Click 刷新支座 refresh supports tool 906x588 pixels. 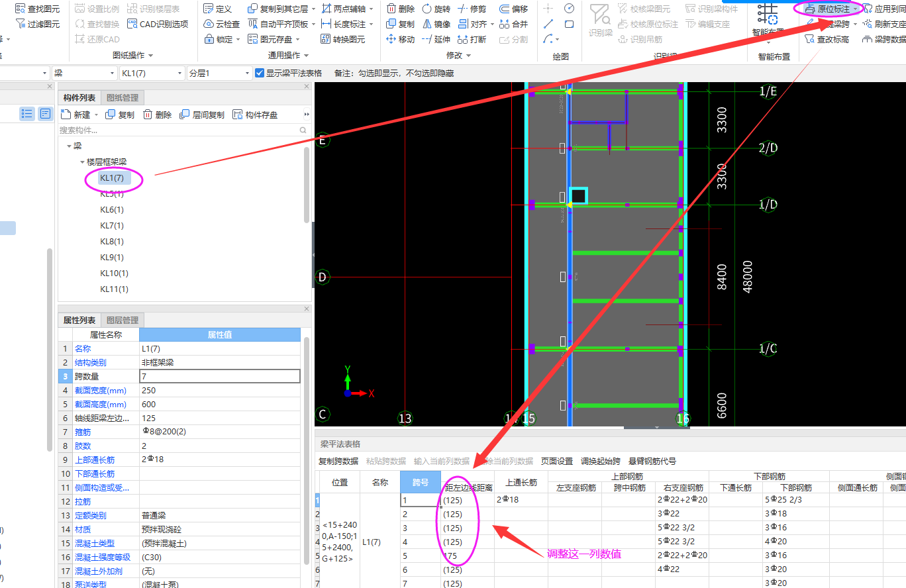point(884,24)
